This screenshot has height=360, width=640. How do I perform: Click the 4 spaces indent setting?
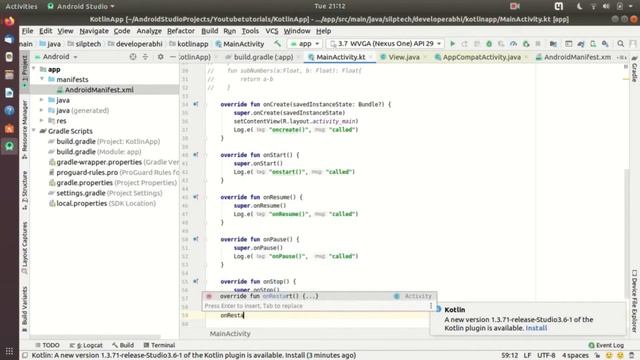click(x=575, y=355)
